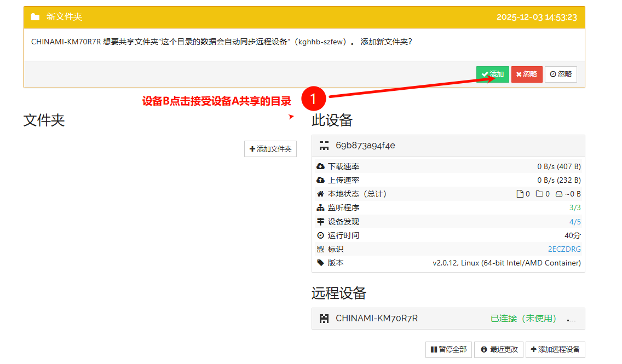The height and width of the screenshot is (364, 622).
Task: Open 最近更改 recent changes
Action: tap(498, 349)
